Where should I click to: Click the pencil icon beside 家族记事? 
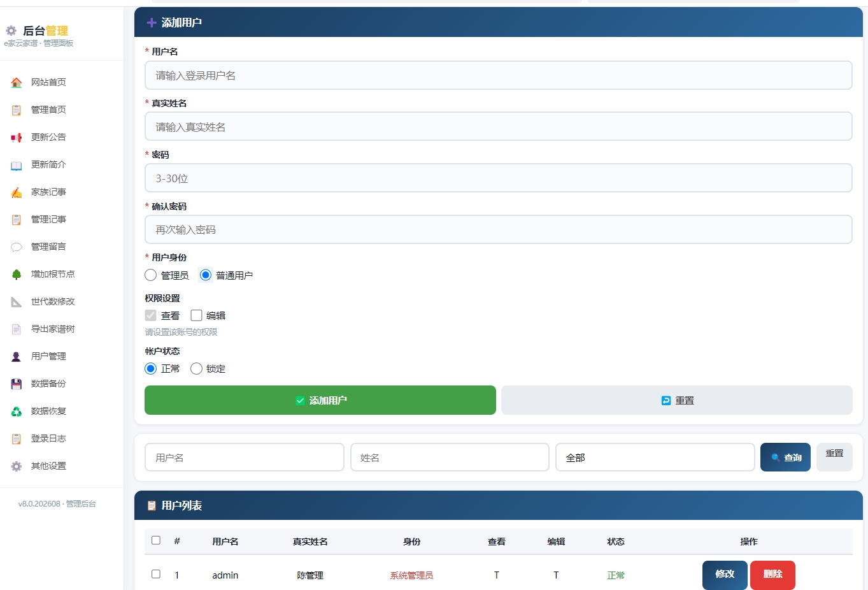point(17,192)
